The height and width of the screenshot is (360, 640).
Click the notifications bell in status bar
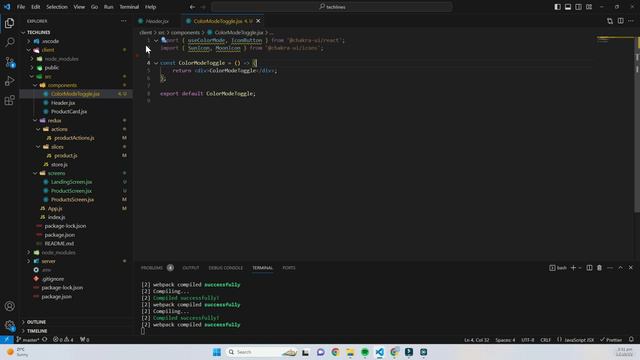click(631, 340)
